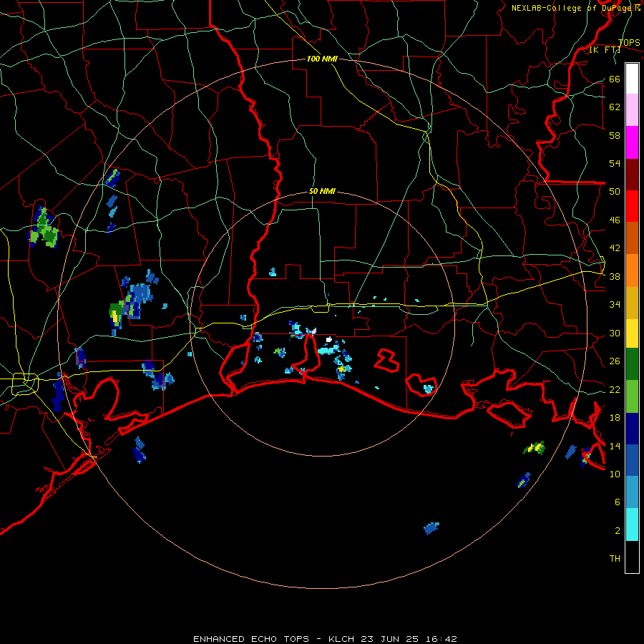Click the legend value "30"
The height and width of the screenshot is (644, 644).
(615, 333)
